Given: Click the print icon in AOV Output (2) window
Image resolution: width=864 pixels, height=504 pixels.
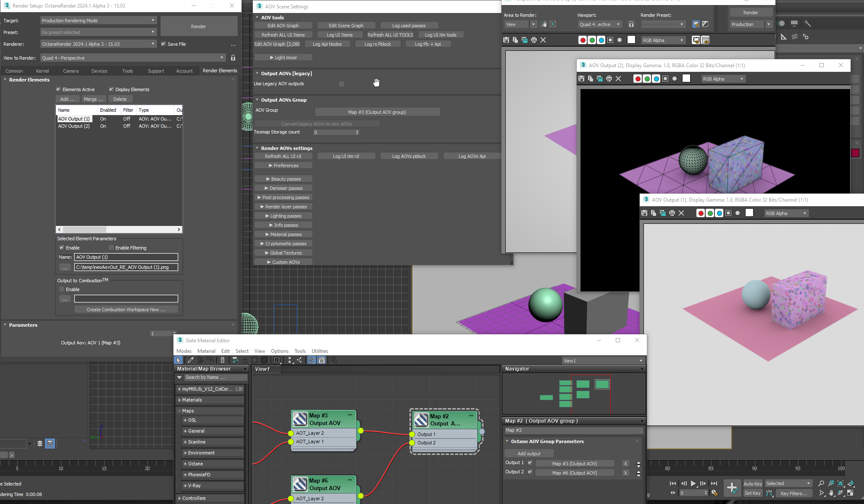Looking at the screenshot, I should pos(609,79).
